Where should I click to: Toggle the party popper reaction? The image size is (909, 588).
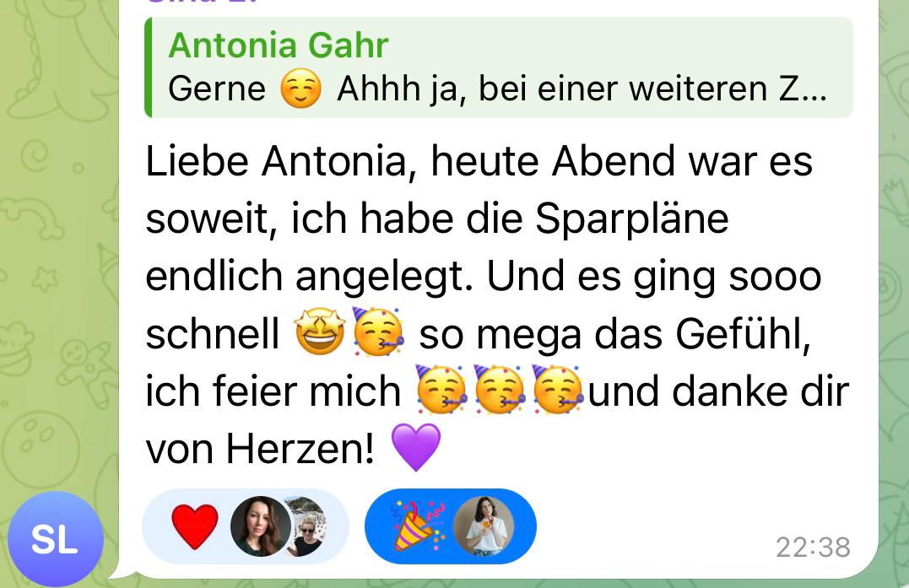coord(451,526)
